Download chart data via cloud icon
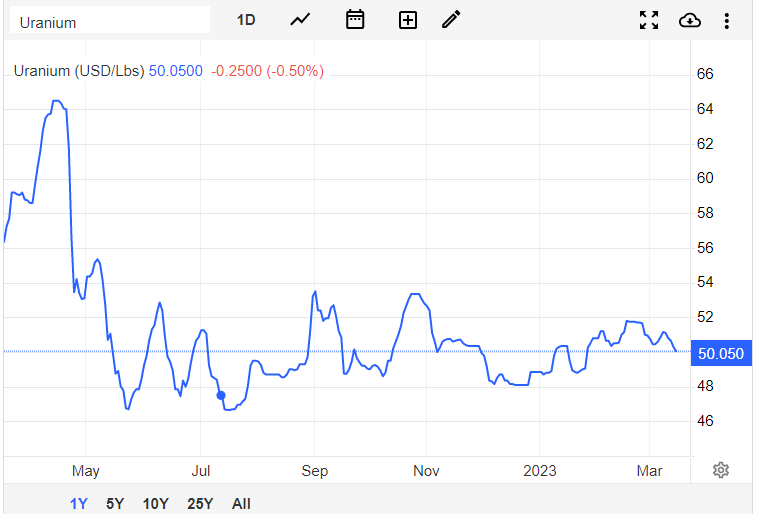The height and width of the screenshot is (514, 757). [690, 20]
